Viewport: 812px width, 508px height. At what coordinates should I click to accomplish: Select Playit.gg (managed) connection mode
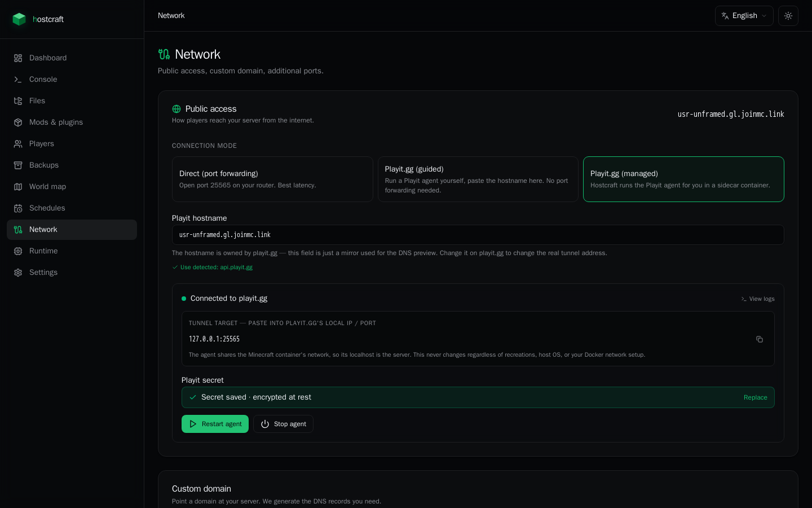coord(683,179)
